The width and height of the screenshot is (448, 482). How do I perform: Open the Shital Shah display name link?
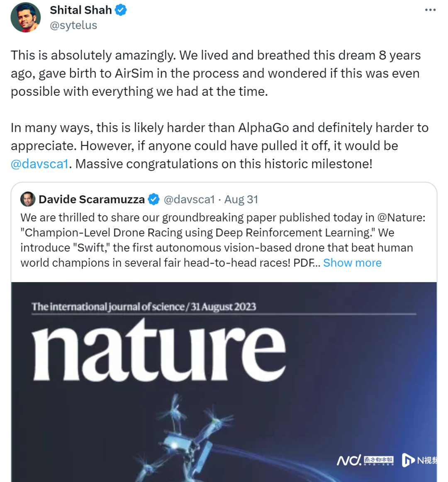click(x=81, y=10)
